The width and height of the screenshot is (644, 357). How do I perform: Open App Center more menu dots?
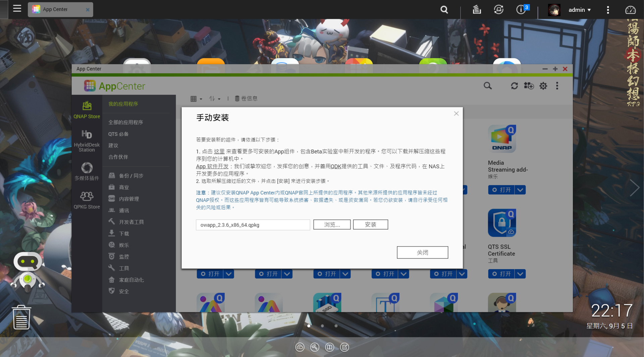557,86
